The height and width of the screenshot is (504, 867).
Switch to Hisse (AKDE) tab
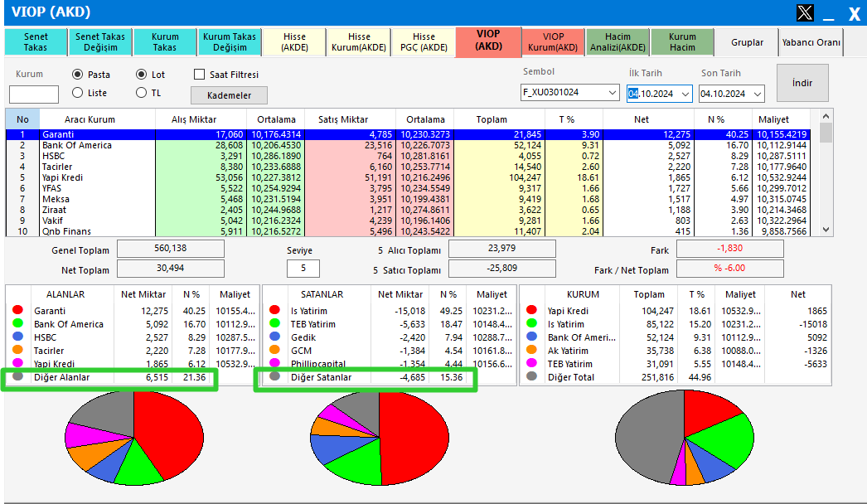(x=294, y=42)
